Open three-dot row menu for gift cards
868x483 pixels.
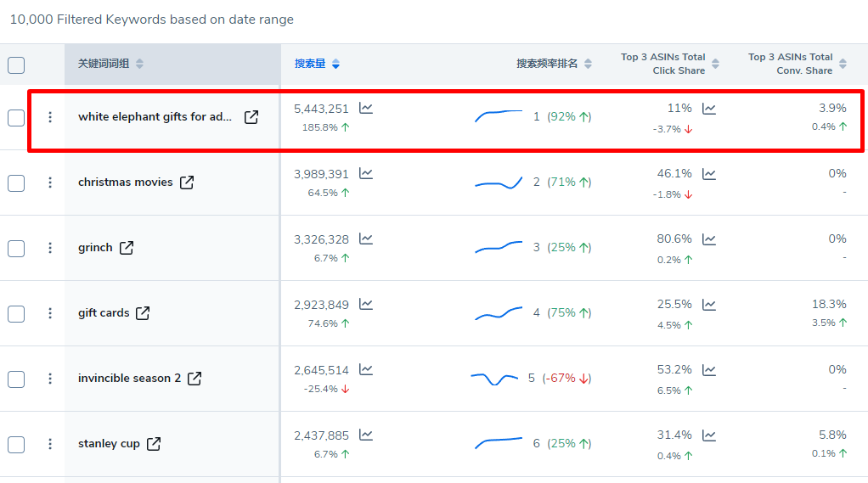[50, 313]
